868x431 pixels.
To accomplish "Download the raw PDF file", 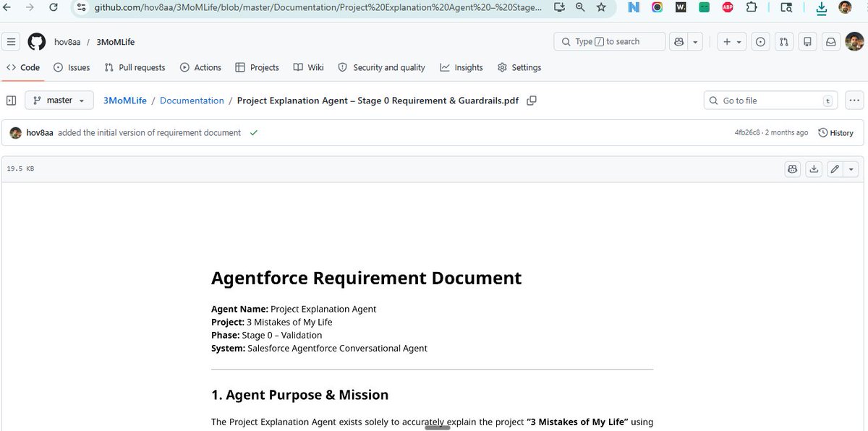I will pyautogui.click(x=814, y=168).
